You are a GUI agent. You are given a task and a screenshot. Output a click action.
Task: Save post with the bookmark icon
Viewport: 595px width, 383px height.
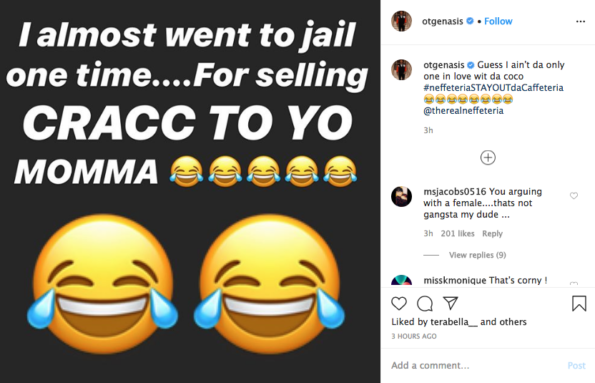(x=579, y=304)
